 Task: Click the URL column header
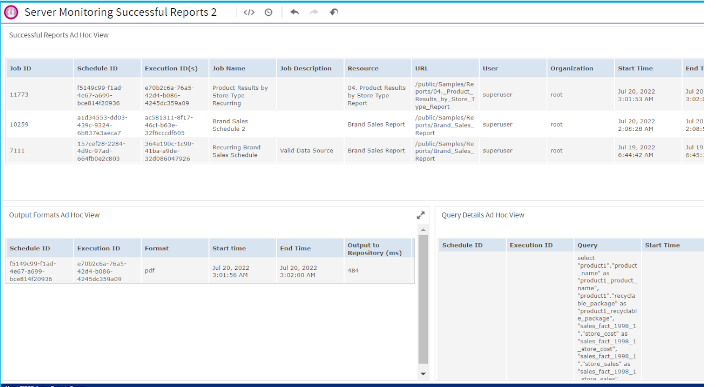click(x=445, y=68)
